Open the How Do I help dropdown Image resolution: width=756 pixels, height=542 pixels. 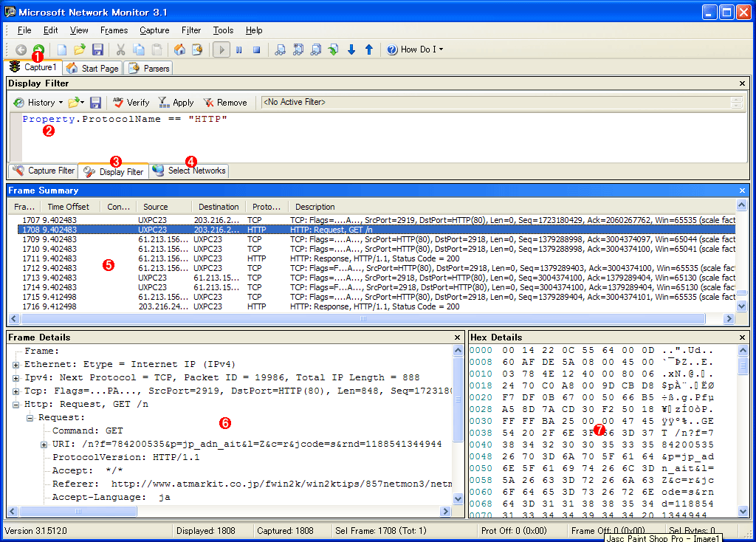415,49
